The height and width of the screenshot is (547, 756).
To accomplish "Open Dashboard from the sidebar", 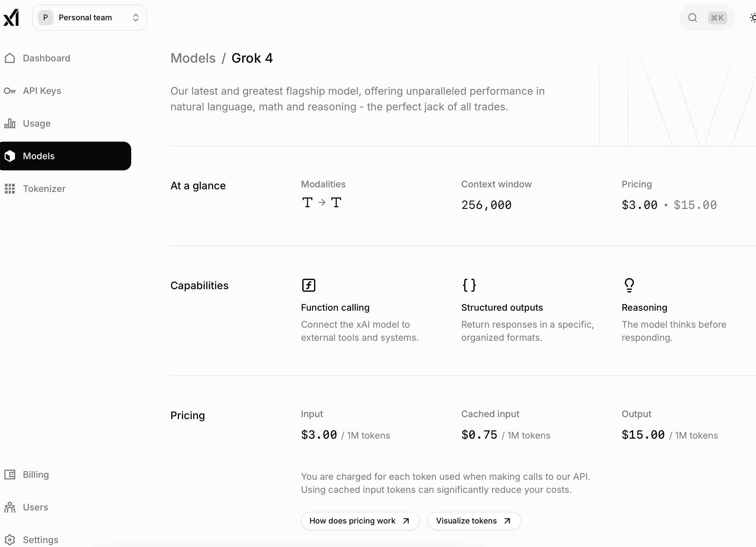I will 46,58.
